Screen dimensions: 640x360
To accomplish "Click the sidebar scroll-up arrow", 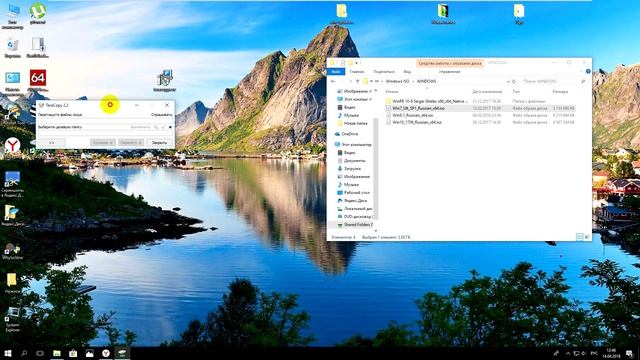I will pos(376,91).
